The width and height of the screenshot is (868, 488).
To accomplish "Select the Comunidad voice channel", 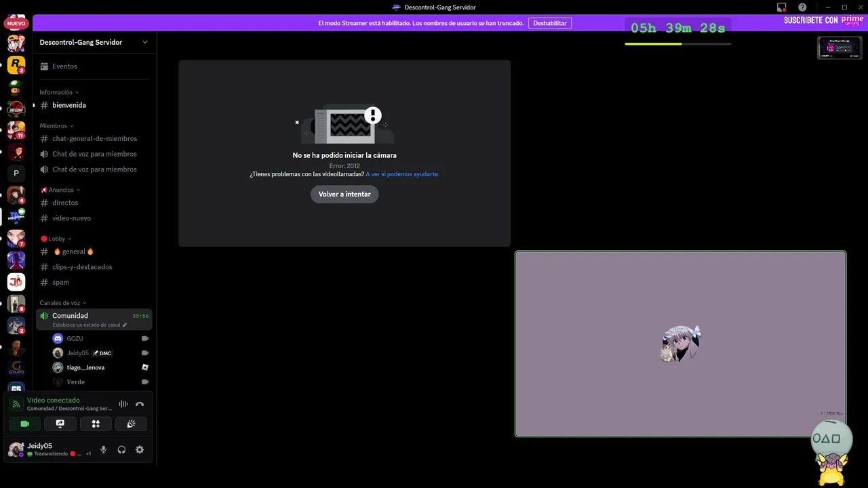I will [94, 319].
